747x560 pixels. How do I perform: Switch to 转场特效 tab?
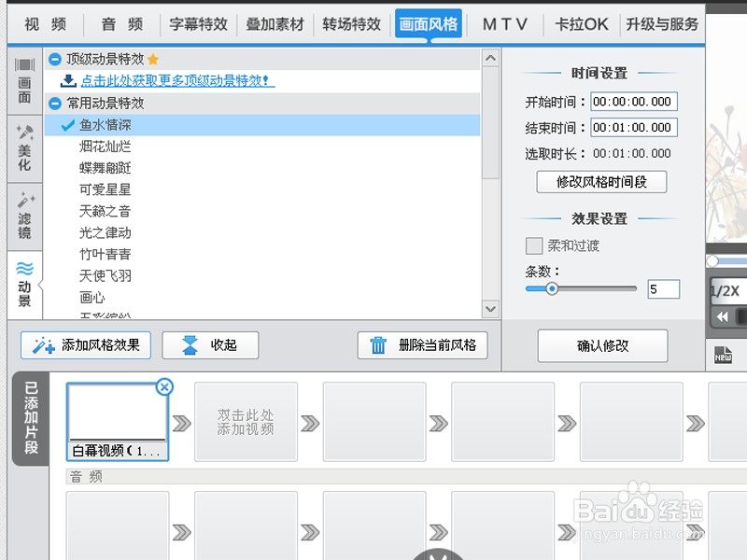352,24
